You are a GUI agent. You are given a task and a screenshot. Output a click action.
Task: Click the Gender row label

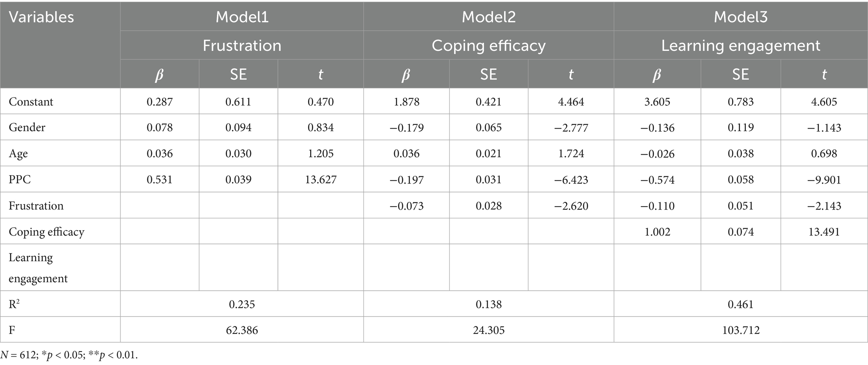point(27,127)
